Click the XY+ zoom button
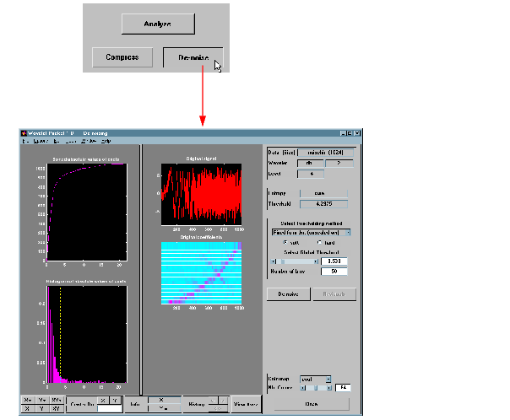This screenshot has width=510, height=420. [57, 399]
